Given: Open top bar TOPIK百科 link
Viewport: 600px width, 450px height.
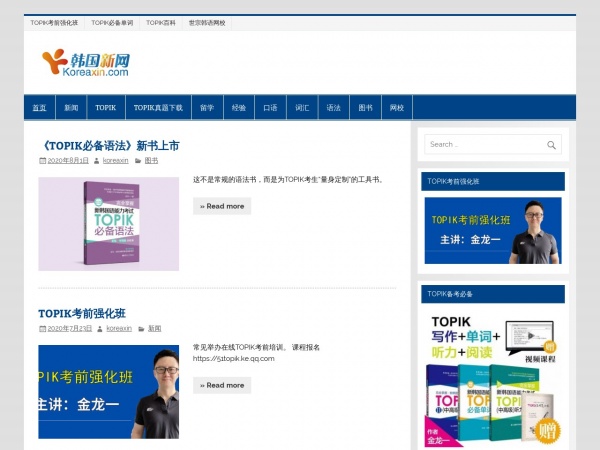Looking at the screenshot, I should click(x=161, y=23).
